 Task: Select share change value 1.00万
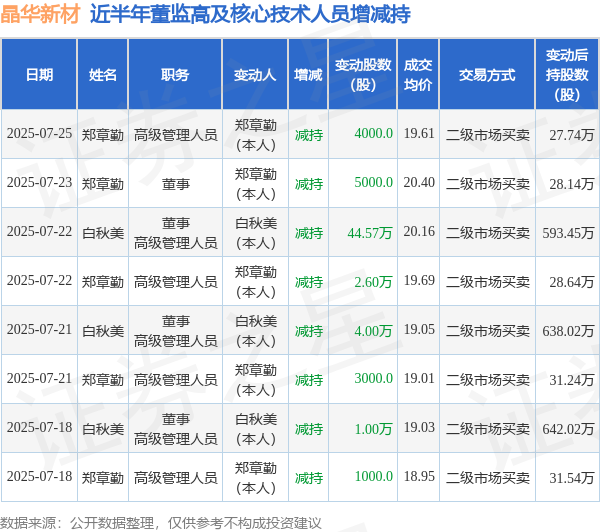click(x=373, y=429)
